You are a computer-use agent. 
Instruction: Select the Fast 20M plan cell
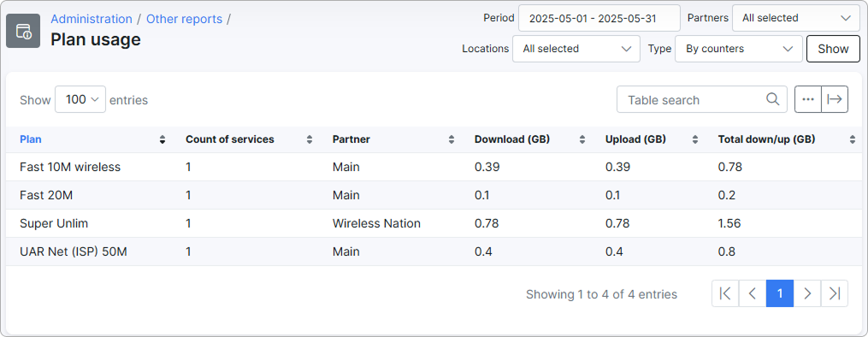tap(46, 195)
